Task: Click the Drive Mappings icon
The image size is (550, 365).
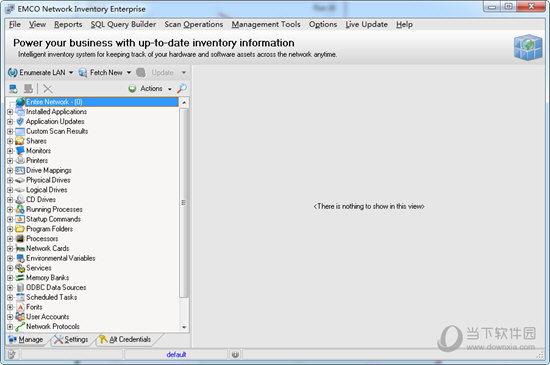Action: coord(20,170)
